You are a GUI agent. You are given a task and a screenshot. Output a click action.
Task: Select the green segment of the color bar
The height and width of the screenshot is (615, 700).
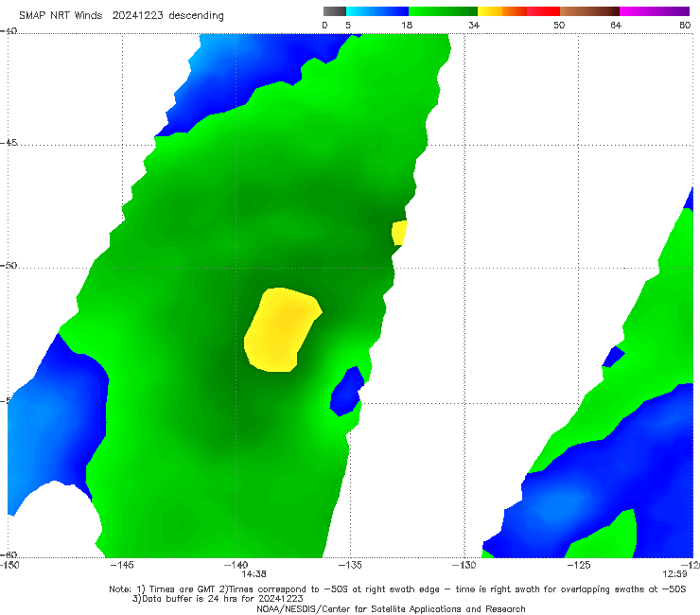[443, 11]
